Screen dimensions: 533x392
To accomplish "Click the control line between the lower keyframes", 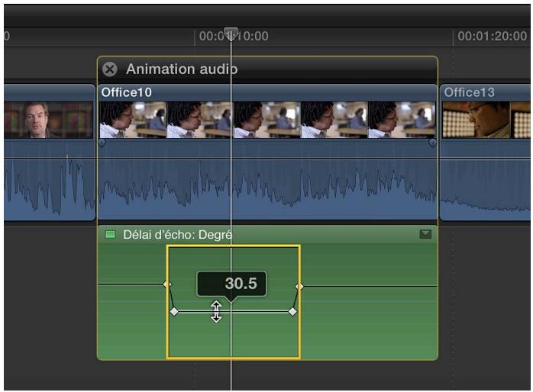I will coord(233,312).
